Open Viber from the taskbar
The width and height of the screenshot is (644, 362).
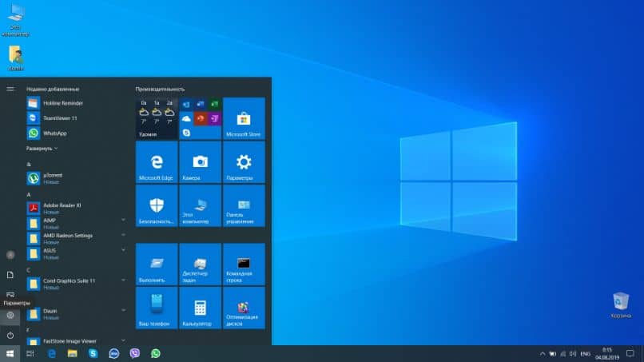tap(135, 354)
